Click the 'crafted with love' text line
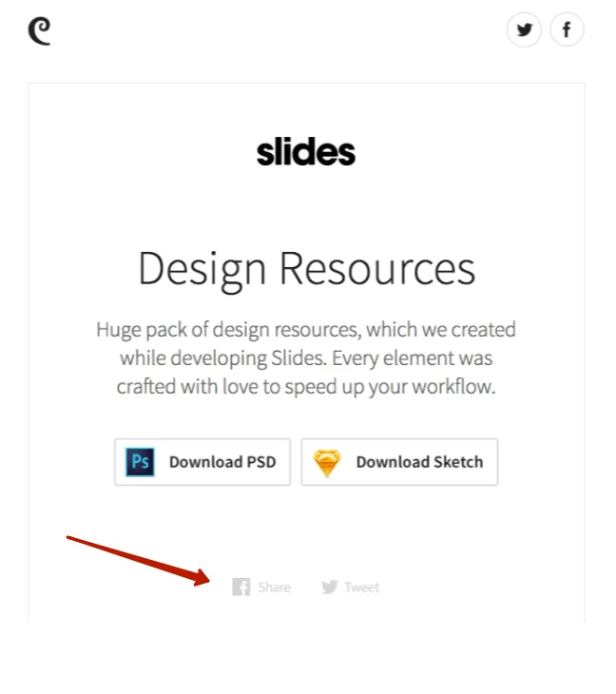 coord(306,388)
